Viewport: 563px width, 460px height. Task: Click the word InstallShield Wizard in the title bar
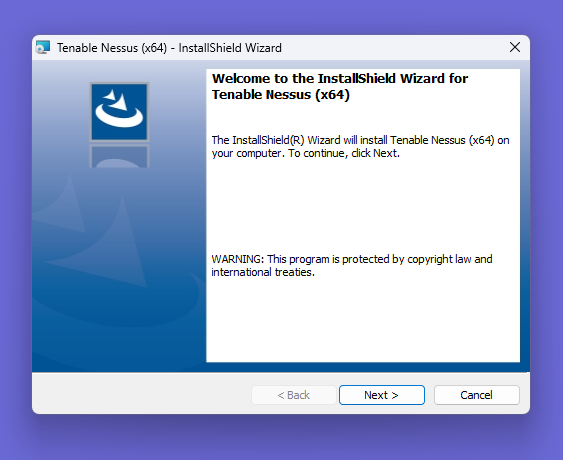point(230,48)
